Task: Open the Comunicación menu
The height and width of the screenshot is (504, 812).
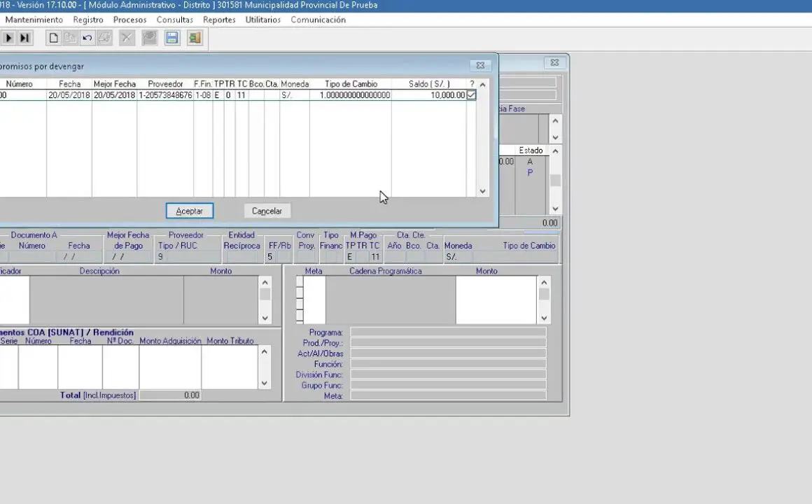Action: (318, 20)
